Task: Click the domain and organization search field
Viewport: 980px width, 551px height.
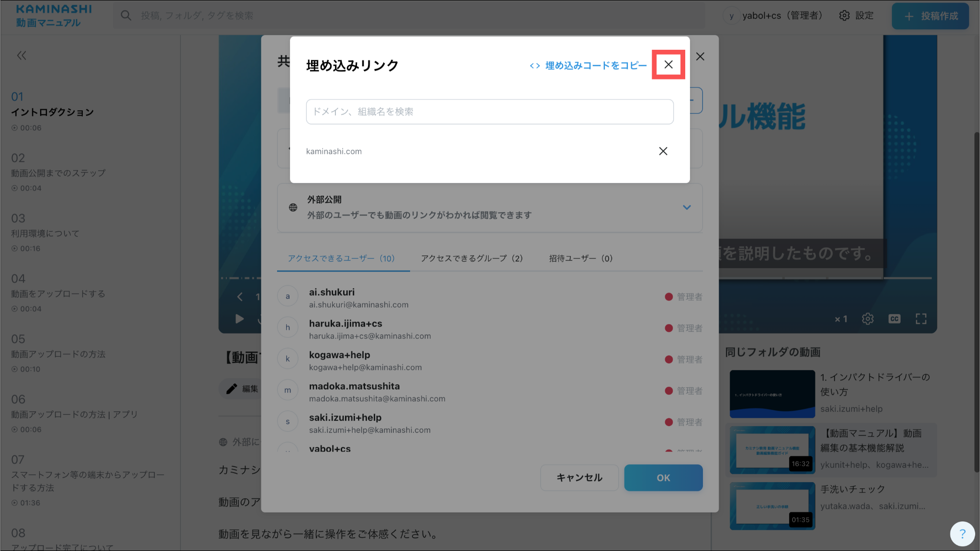Action: [x=490, y=112]
